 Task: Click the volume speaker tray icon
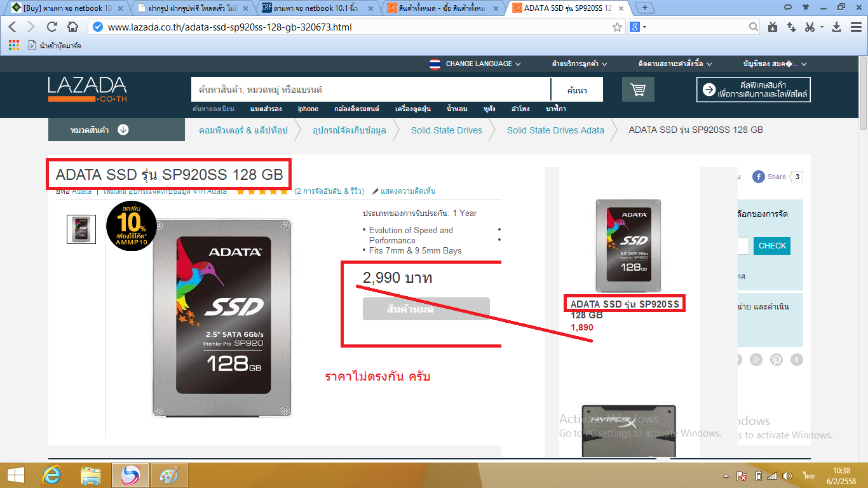click(788, 475)
